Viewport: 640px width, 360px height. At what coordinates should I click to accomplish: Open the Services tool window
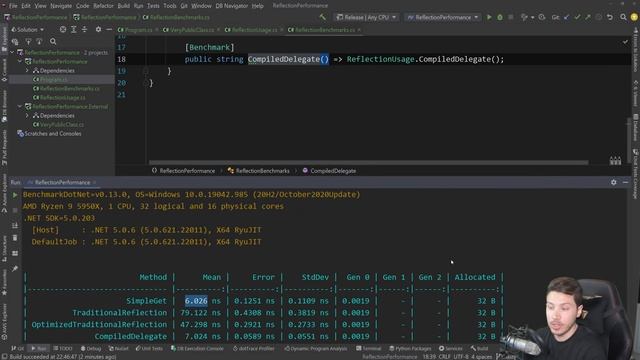pyautogui.click(x=451, y=349)
